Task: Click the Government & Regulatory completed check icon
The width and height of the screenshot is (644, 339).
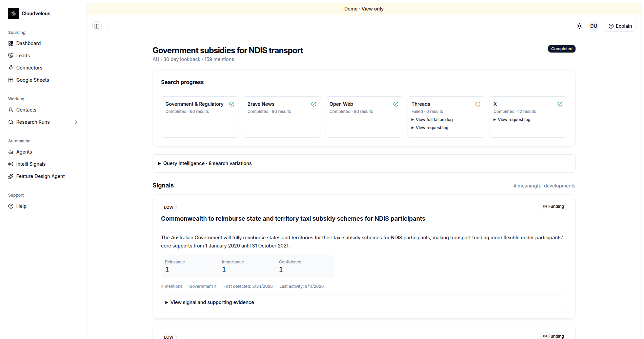Action: [x=232, y=104]
